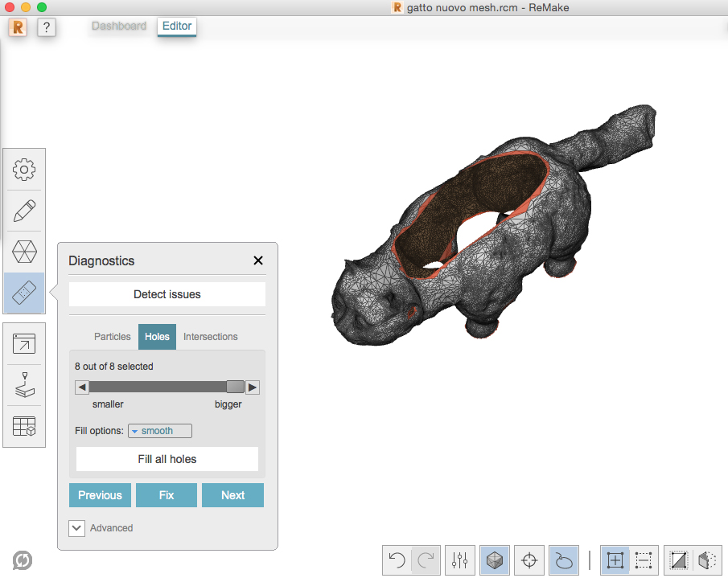
Task: Go to the Previous hole
Action: [100, 495]
